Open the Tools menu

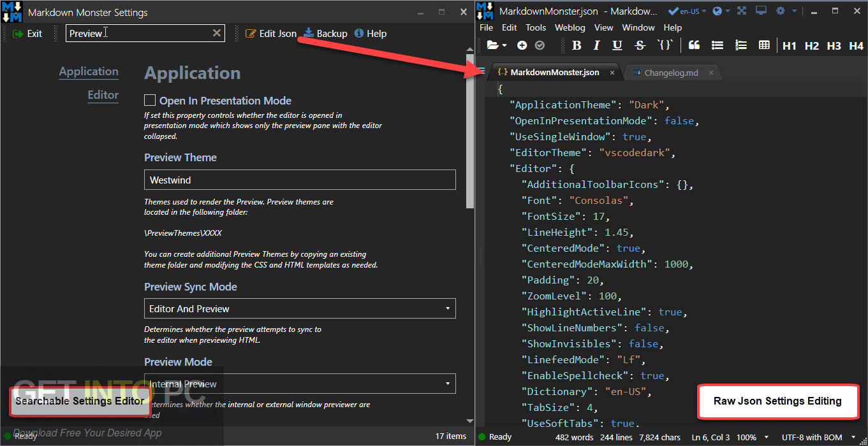coord(536,27)
